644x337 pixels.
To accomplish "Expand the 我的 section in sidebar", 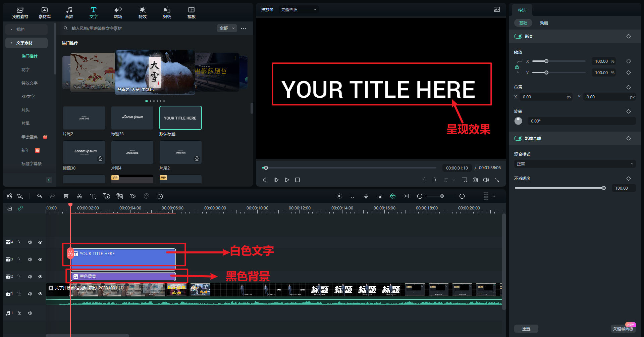I will click(x=26, y=30).
